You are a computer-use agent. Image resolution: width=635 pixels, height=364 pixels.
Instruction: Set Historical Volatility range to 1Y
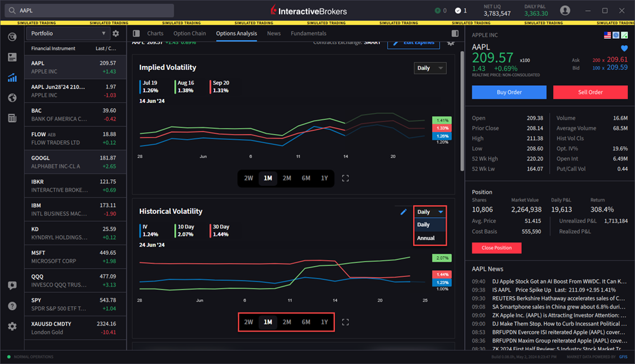324,322
